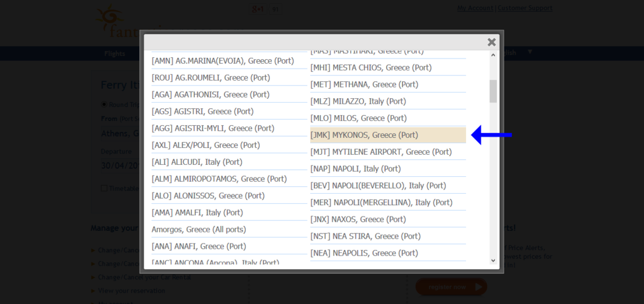
Task: Pick [AMA] AMALFI, Italy port
Action: 229,212
